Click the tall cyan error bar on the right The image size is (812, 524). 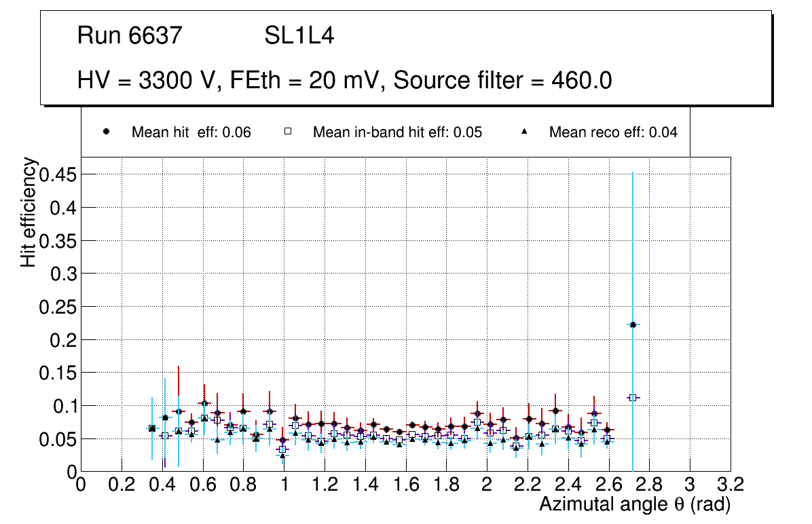pos(633,238)
